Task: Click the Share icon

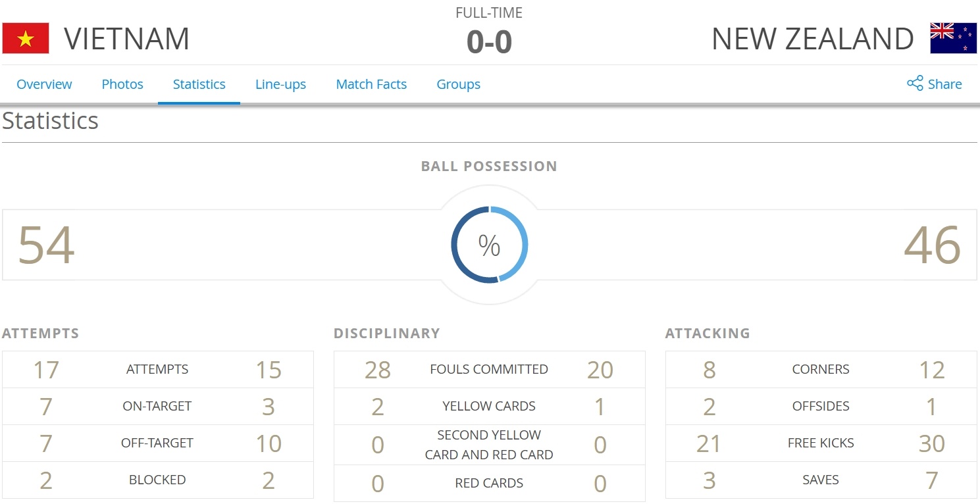Action: pos(915,84)
